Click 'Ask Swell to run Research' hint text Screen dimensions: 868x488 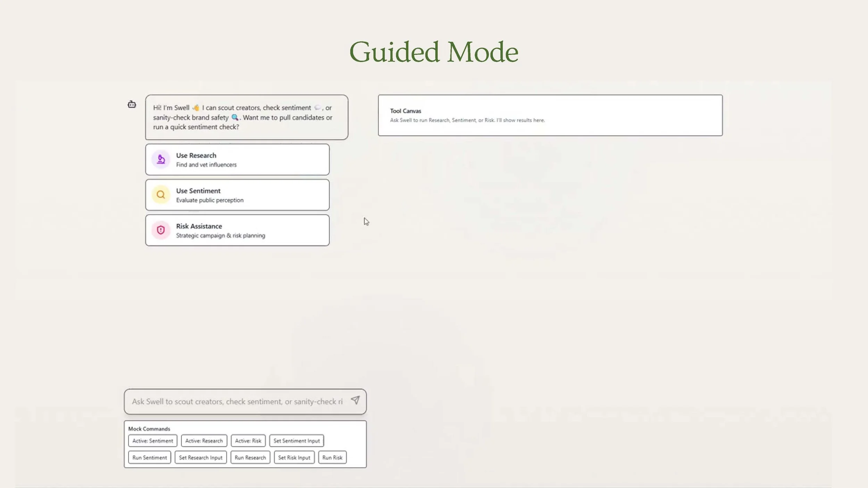[467, 120]
